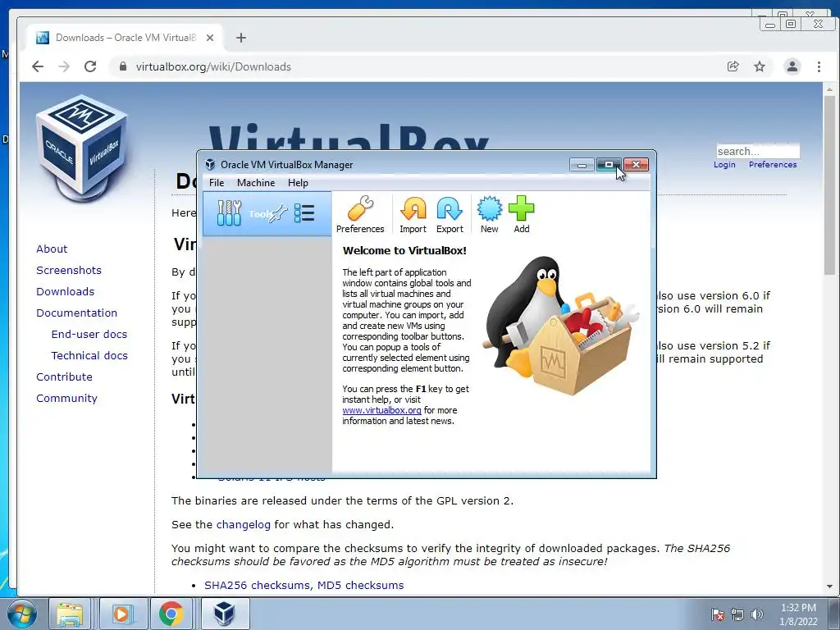
Task: Click the green Add machine icon
Action: tap(521, 214)
